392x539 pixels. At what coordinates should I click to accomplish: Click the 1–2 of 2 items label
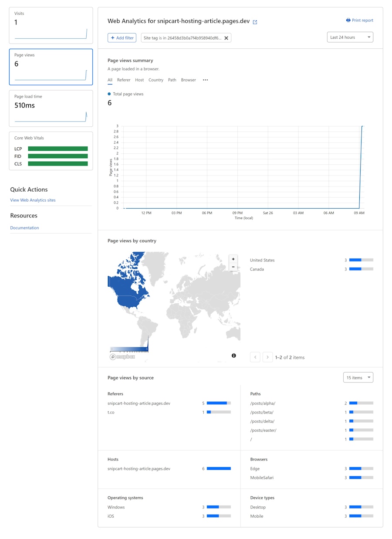(290, 357)
